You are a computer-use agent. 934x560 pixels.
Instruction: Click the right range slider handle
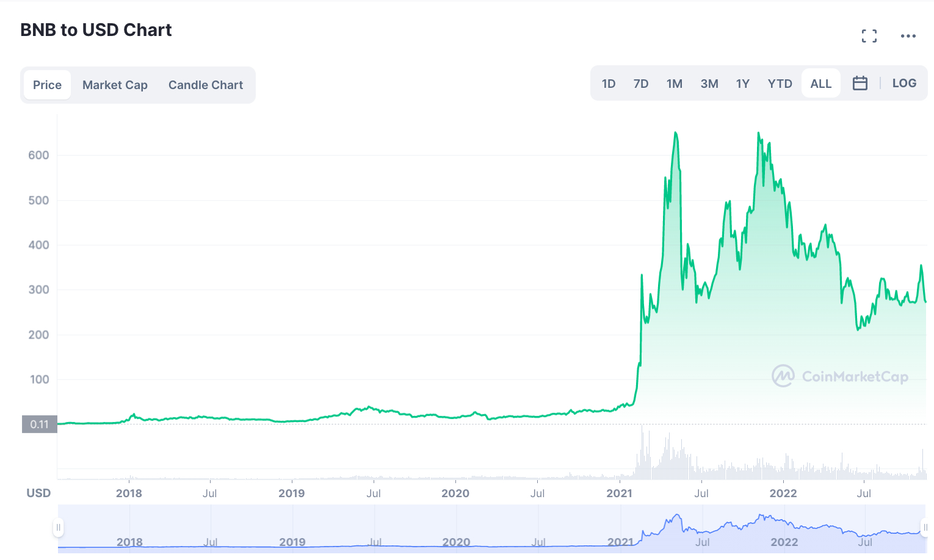pyautogui.click(x=925, y=528)
